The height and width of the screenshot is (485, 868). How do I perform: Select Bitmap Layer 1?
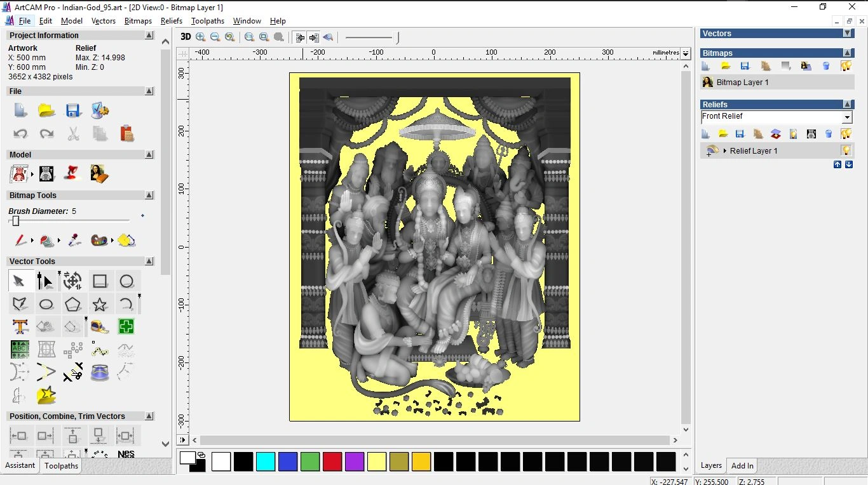[x=742, y=83]
